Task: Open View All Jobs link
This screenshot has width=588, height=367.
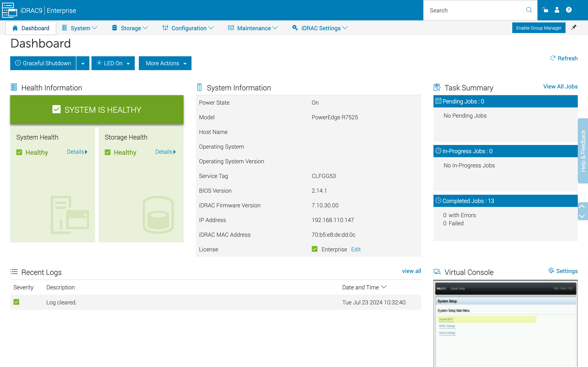Action: tap(560, 86)
